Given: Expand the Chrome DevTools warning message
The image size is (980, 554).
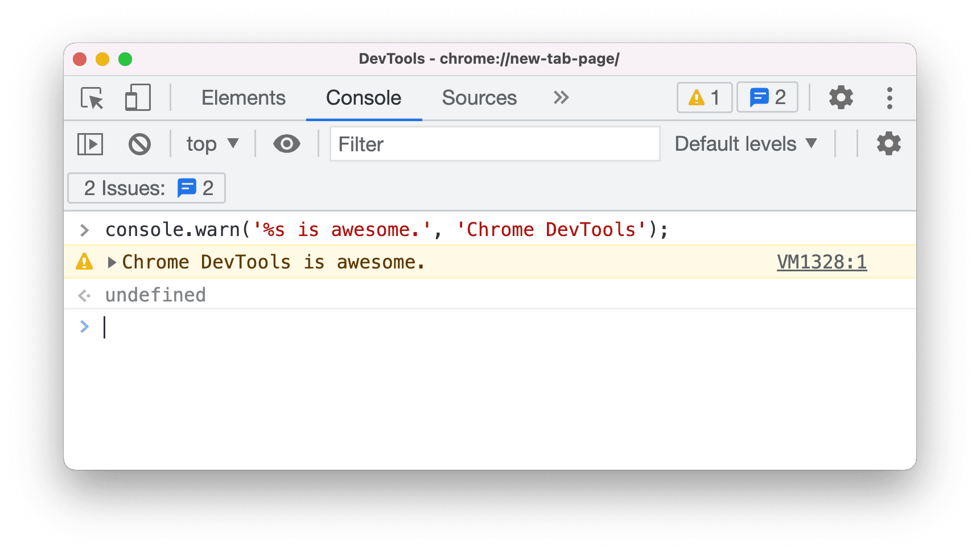Looking at the screenshot, I should click(112, 262).
